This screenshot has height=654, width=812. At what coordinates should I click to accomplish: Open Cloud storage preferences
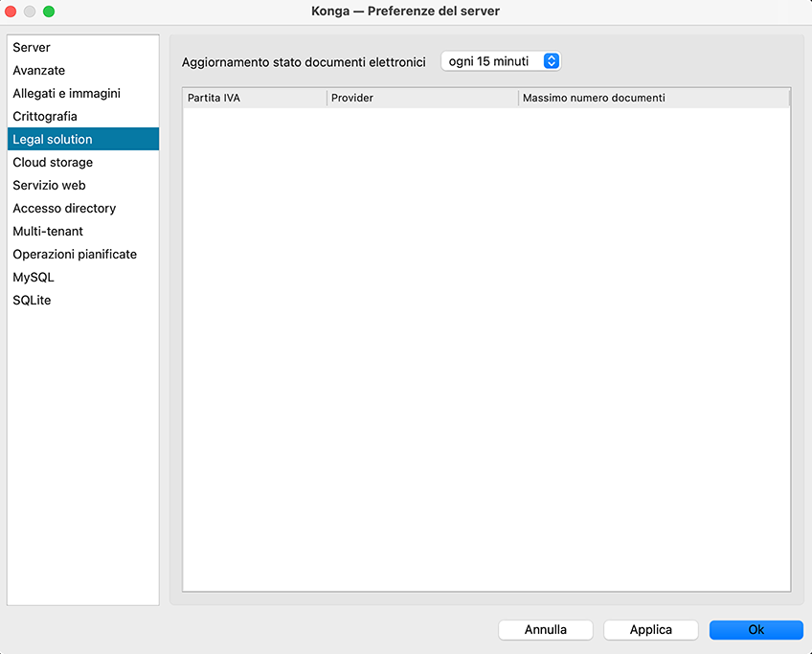[x=53, y=163]
